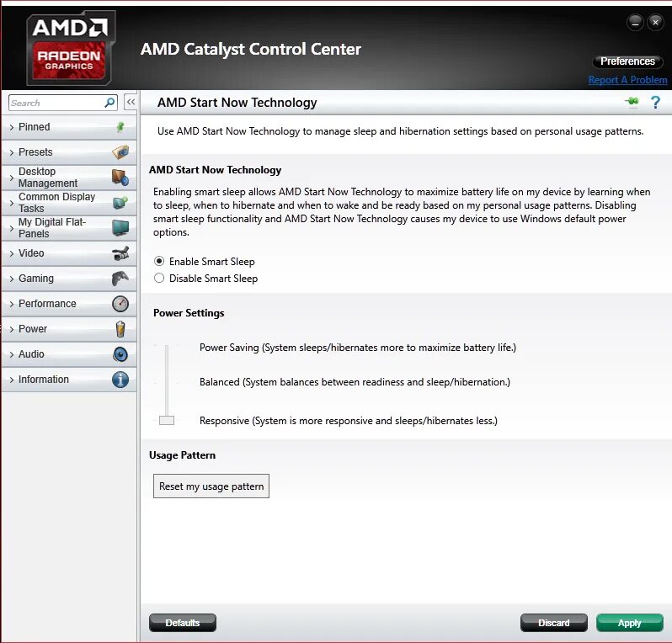Select Disable Smart Sleep radio button
672x643 pixels.
coord(159,278)
